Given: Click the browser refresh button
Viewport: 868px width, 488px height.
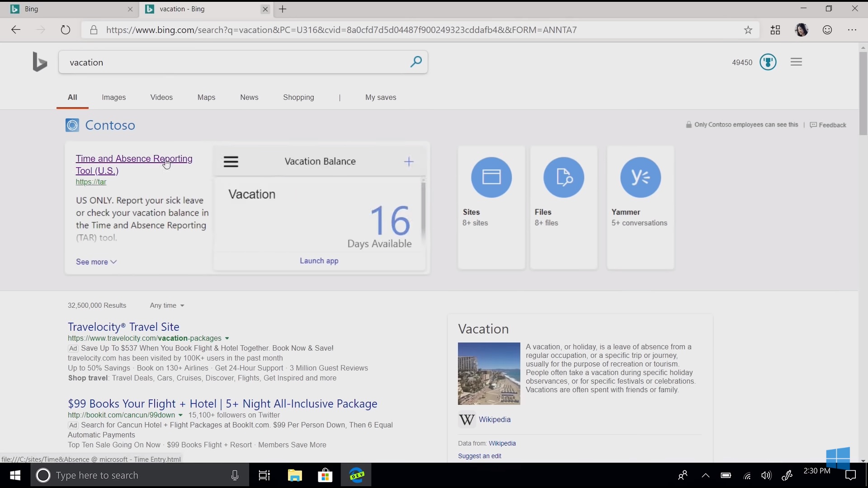Looking at the screenshot, I should (66, 30).
